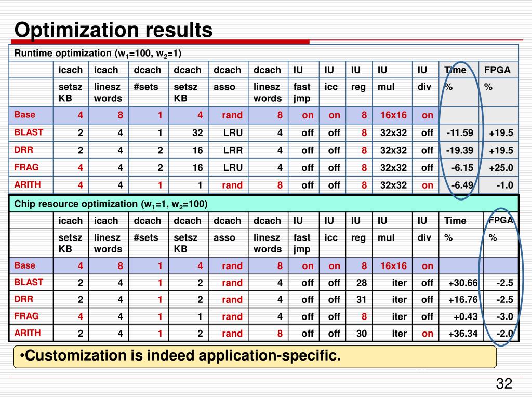Click the 'DRR' row label in chip resource table
Viewport: 532px width, 399px height.
pyautogui.click(x=24, y=299)
